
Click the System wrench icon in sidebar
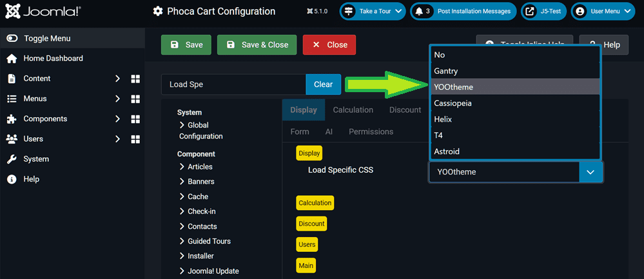[12, 159]
